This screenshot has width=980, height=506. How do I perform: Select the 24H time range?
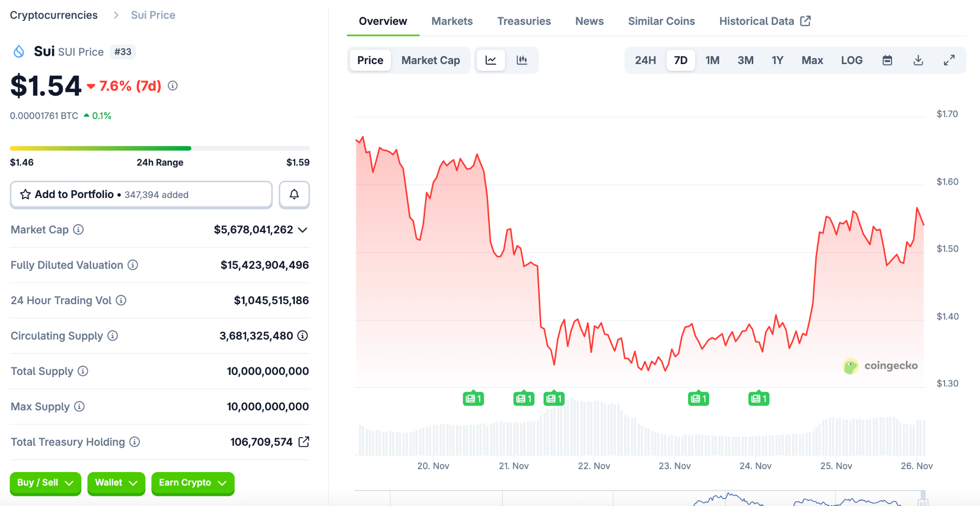645,60
